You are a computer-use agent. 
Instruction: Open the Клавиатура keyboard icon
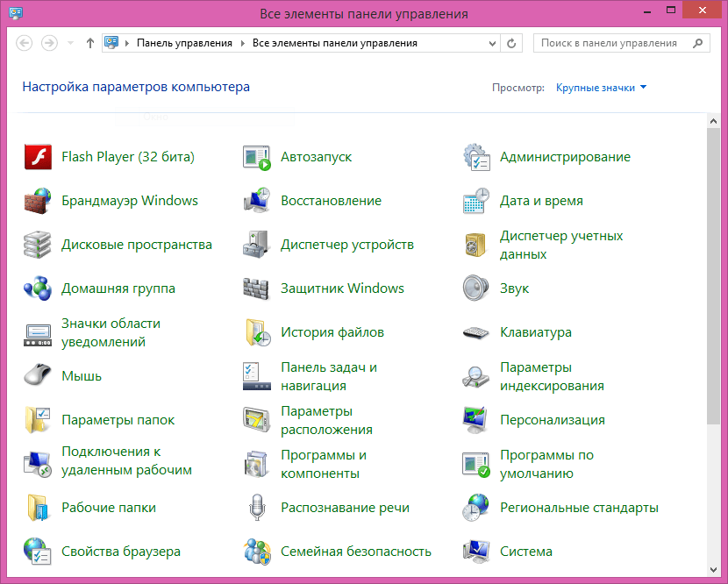click(476, 332)
